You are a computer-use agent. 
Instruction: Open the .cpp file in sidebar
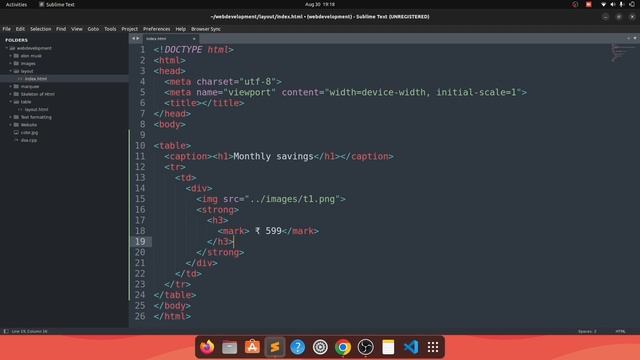[x=29, y=140]
